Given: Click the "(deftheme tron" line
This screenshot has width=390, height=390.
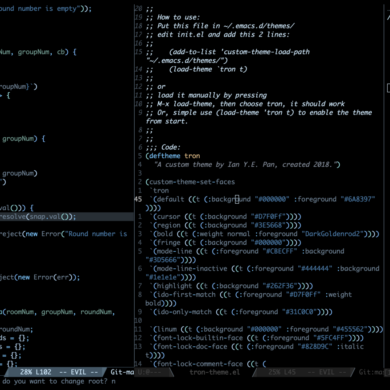Looking at the screenshot, I should click(x=173, y=156).
